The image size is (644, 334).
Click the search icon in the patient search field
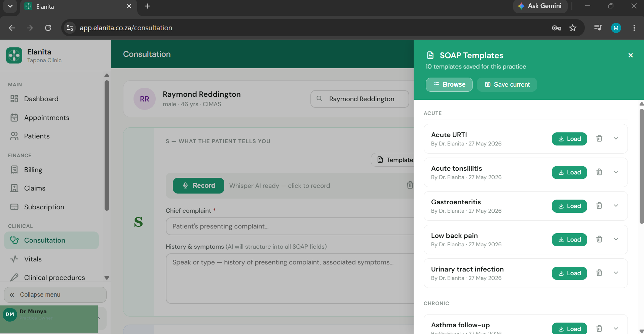click(319, 99)
